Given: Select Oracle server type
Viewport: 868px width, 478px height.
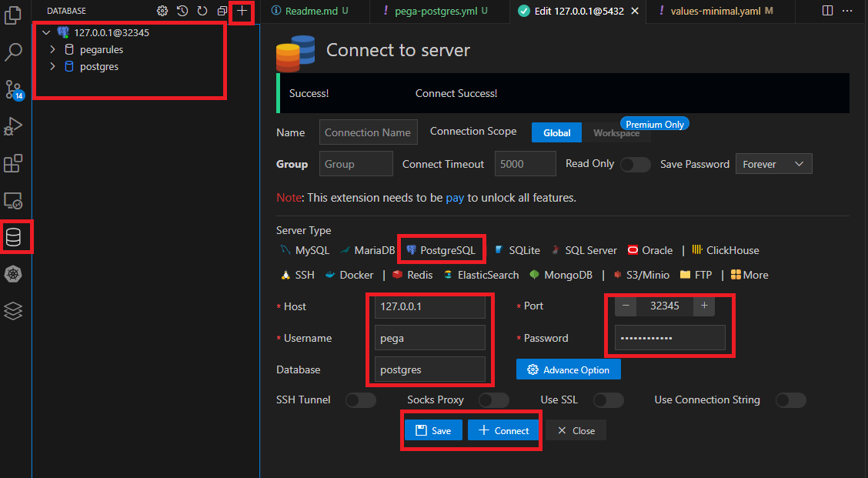Looking at the screenshot, I should 650,250.
